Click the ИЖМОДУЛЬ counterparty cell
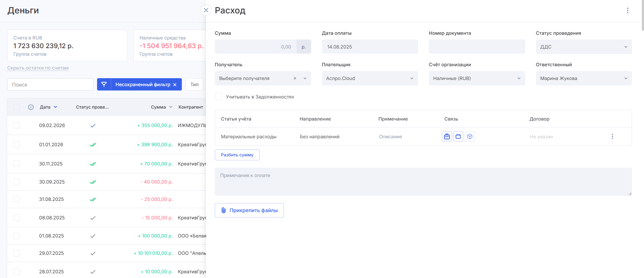Screen dimensions: 644x278 click(x=192, y=126)
